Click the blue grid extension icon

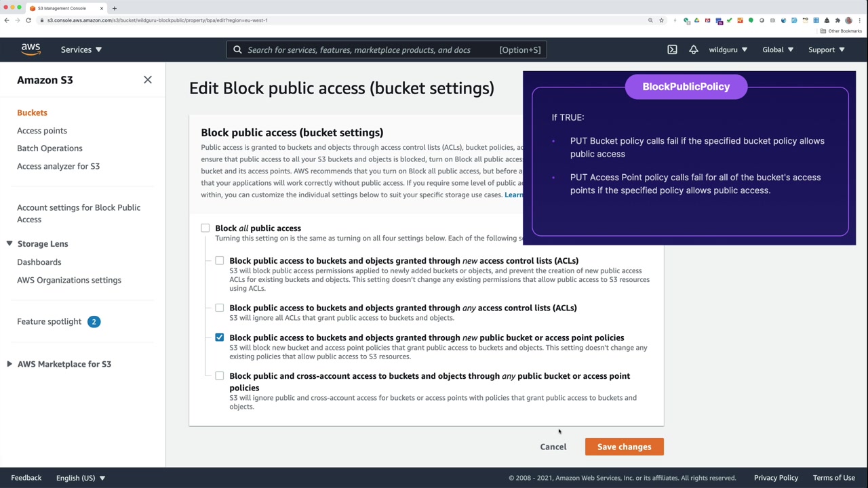click(816, 20)
